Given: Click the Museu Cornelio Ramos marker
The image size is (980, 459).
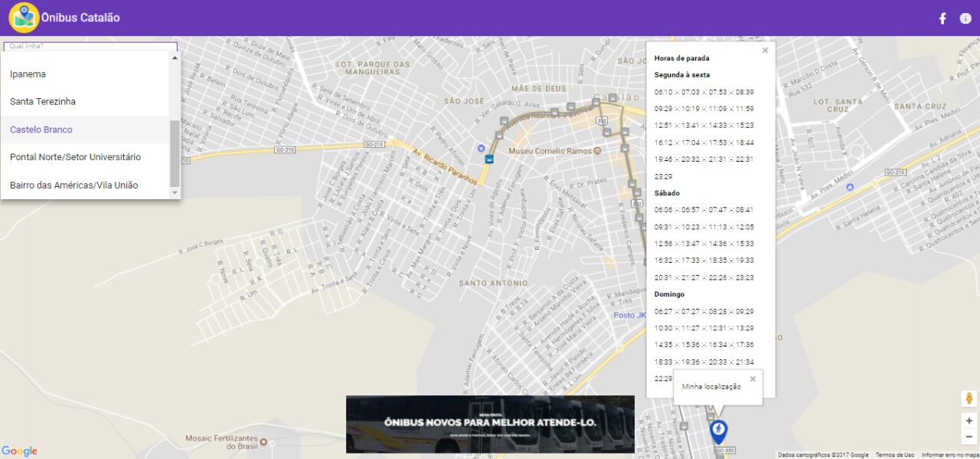Looking at the screenshot, I should 599,151.
